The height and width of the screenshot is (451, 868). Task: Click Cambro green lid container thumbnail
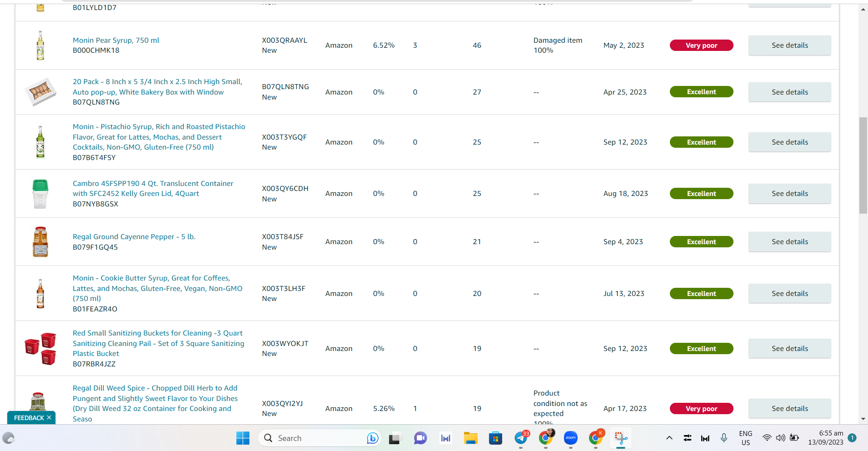[x=40, y=194]
